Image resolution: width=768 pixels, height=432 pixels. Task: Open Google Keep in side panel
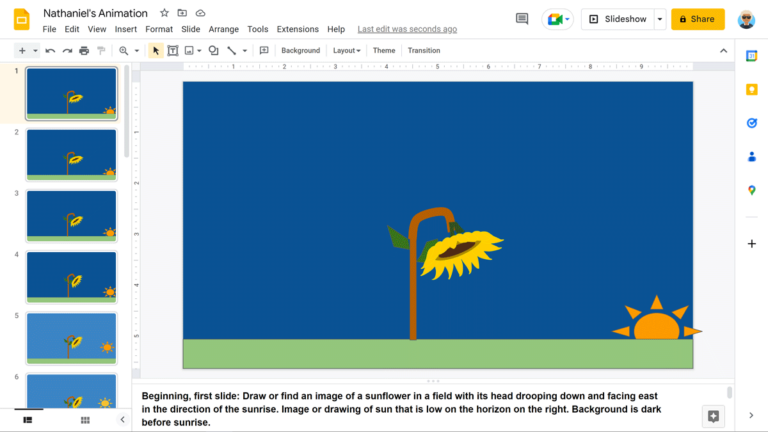[x=752, y=89]
